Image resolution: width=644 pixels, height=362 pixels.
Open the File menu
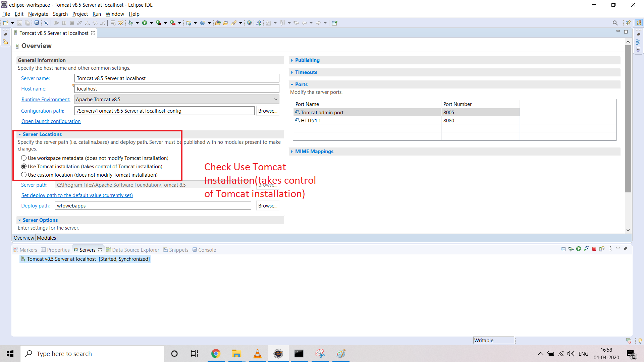(x=6, y=14)
